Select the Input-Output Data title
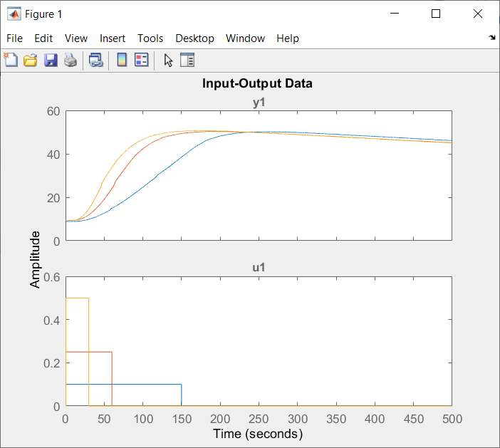The height and width of the screenshot is (448, 500). [x=257, y=83]
